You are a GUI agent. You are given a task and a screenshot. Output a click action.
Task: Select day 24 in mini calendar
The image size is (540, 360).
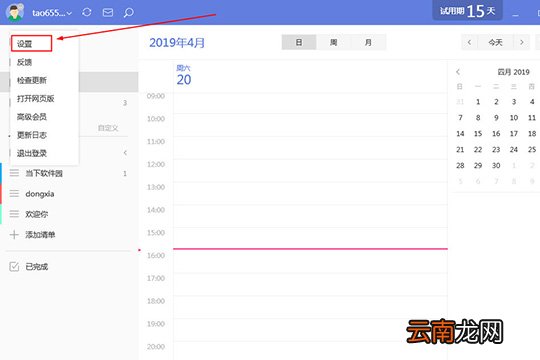pos(514,150)
